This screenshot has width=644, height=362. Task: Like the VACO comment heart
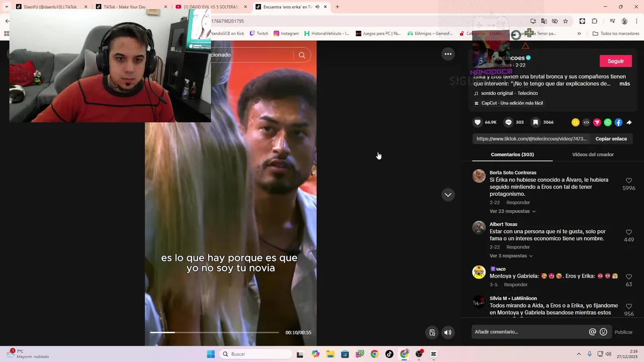coord(629,277)
